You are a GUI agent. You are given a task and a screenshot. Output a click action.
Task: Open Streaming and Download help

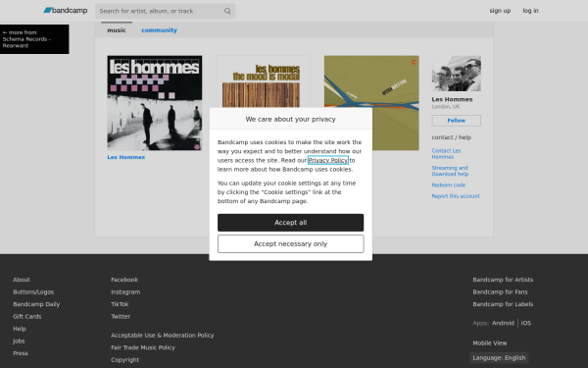coord(450,171)
